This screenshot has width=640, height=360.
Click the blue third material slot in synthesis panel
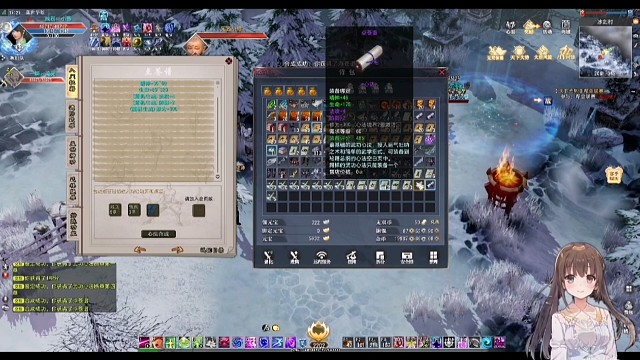click(x=153, y=210)
